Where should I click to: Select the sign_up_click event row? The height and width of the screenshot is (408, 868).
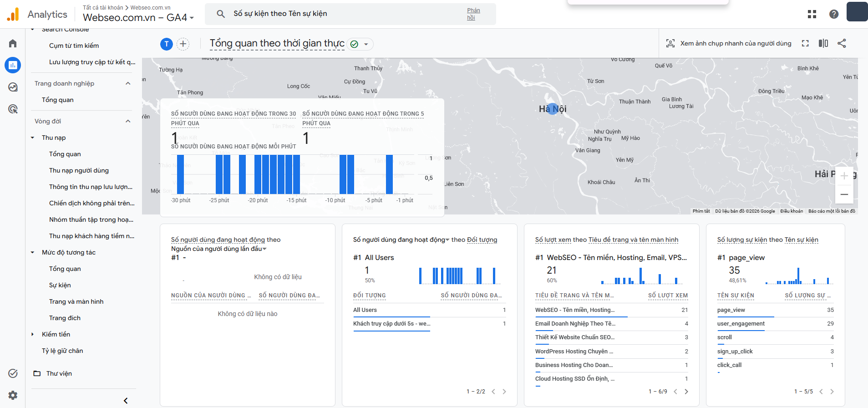[776, 352]
